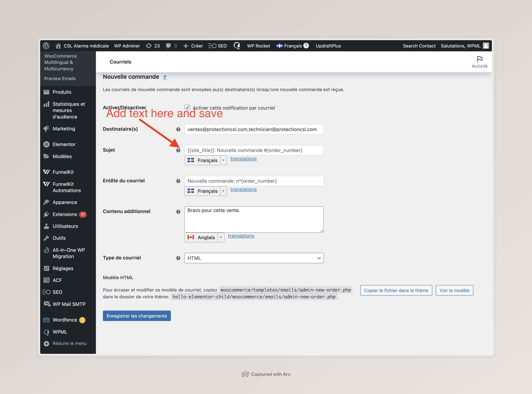Open Preview Emails submenu item

coord(60,78)
